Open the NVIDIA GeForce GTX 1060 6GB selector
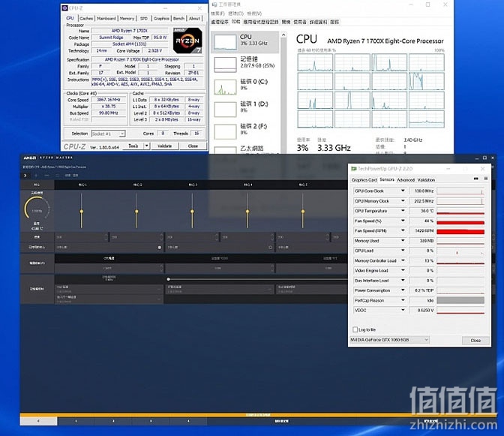Viewport: 504px width, 436px height. 389,340
